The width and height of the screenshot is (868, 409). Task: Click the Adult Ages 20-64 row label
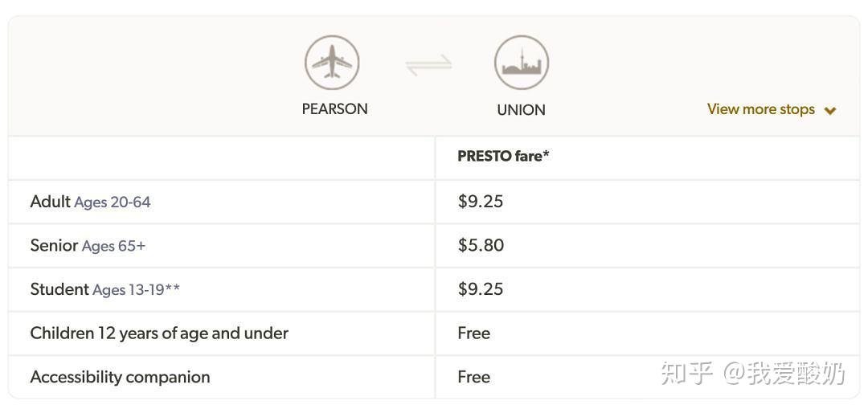[x=90, y=202]
